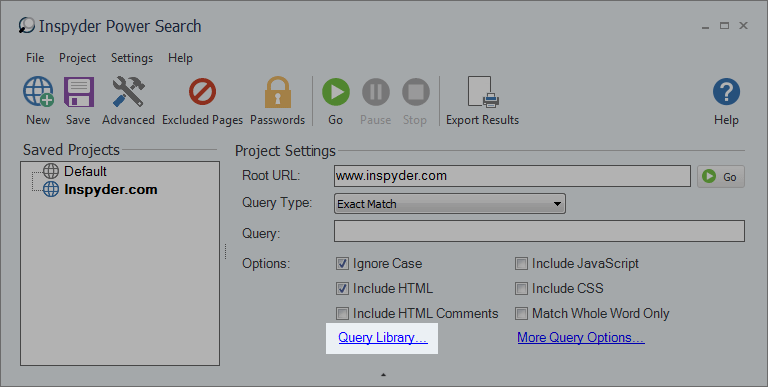
Task: Uncheck the Ignore Case checkbox
Action: click(342, 264)
